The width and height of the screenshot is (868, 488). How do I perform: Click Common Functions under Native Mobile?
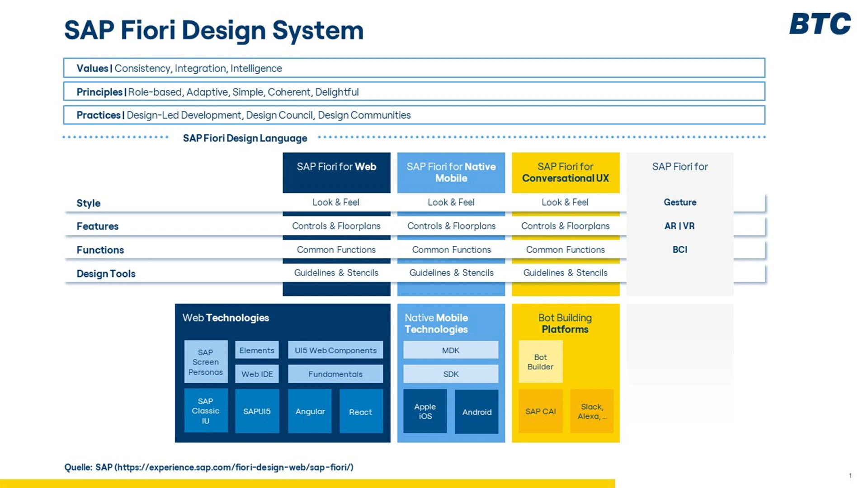point(451,249)
